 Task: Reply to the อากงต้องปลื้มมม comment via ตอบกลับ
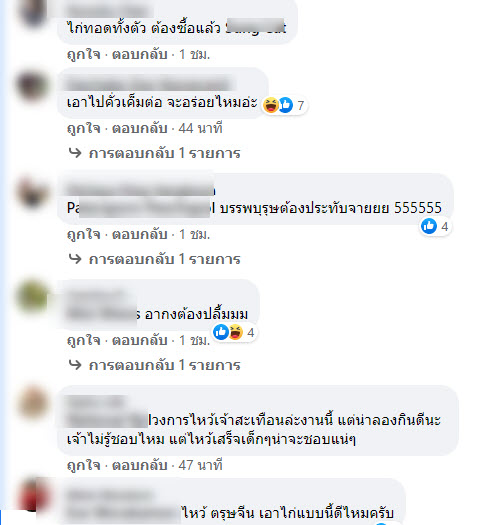click(140, 340)
